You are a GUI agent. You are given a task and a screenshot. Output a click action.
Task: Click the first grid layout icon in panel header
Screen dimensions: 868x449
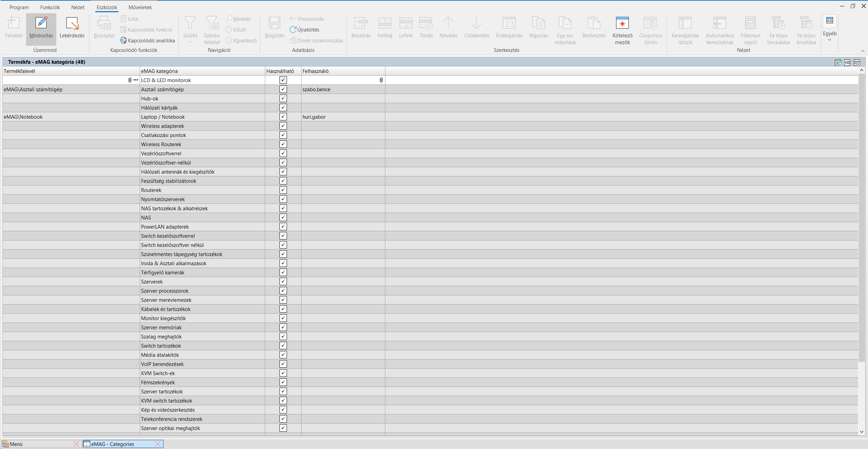838,62
